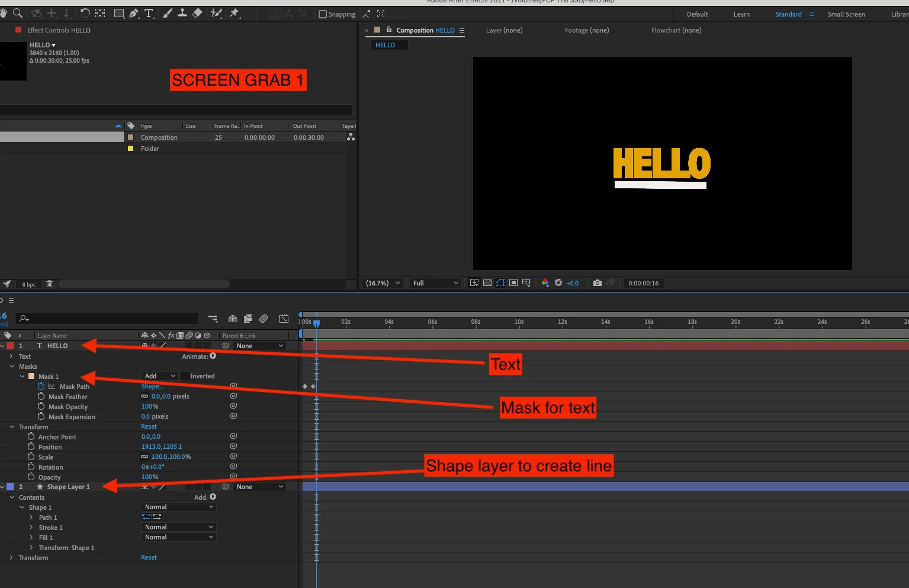Collapse the Masks group
This screenshot has height=588, width=909.
[x=11, y=367]
